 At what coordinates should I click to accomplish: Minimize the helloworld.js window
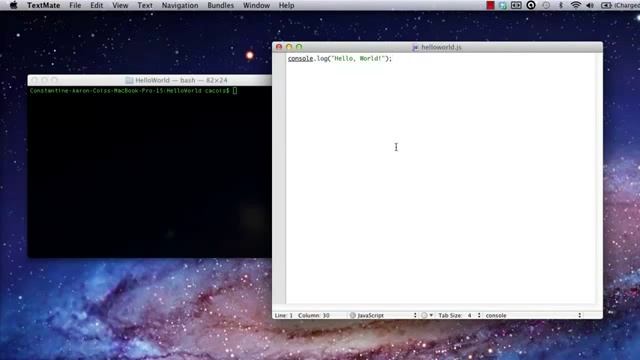(x=289, y=47)
